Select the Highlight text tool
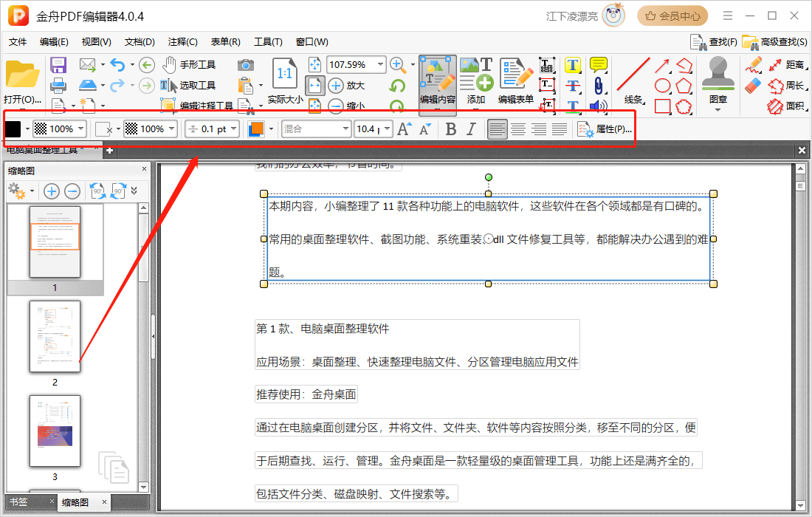Screen dimensions: 812x517 [x=572, y=65]
